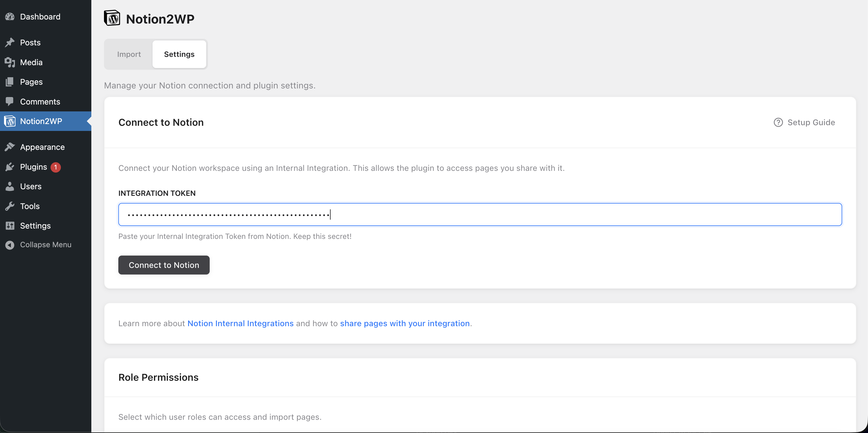
Task: Open share pages with your integration link
Action: click(404, 323)
